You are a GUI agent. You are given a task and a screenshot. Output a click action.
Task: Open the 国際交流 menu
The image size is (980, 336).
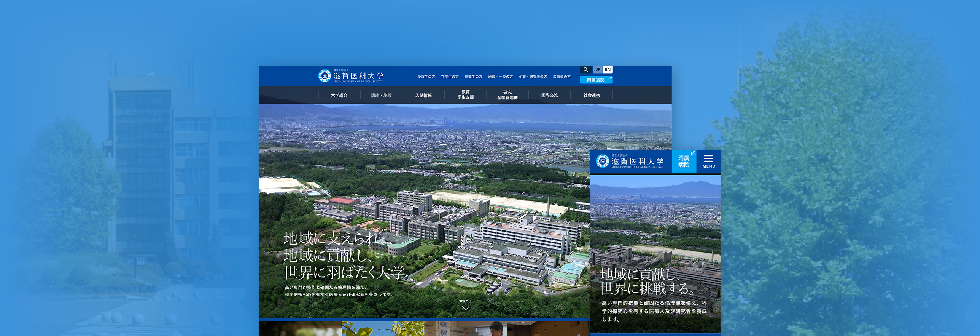pos(549,95)
